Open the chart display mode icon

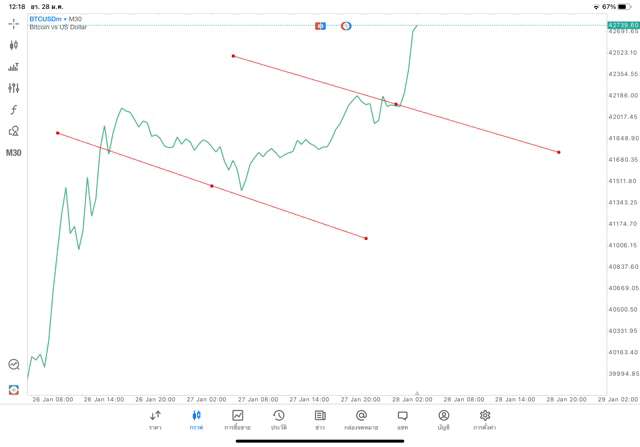pyautogui.click(x=14, y=67)
